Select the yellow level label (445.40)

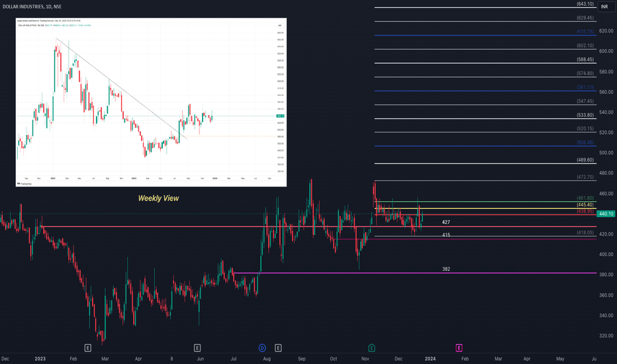click(585, 205)
